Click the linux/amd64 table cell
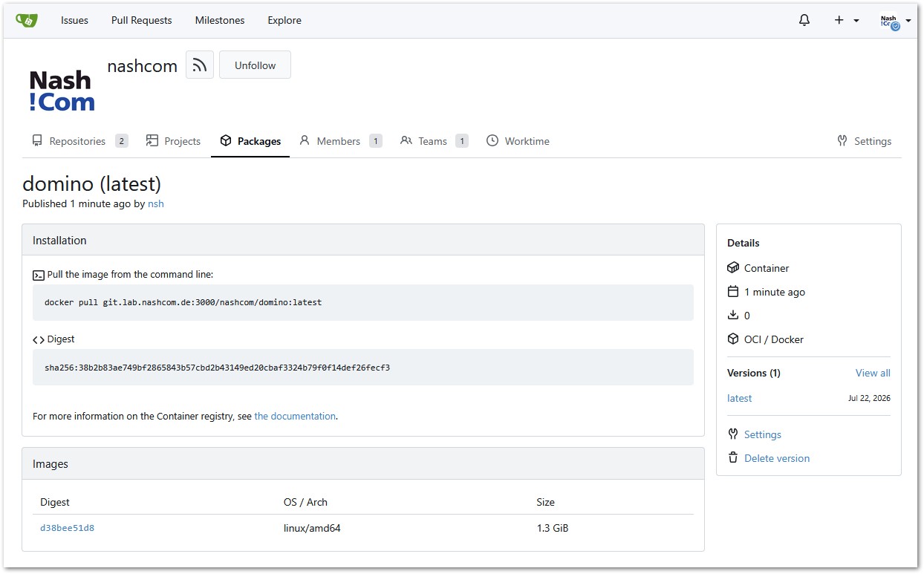The height and width of the screenshot is (574, 924). [312, 529]
